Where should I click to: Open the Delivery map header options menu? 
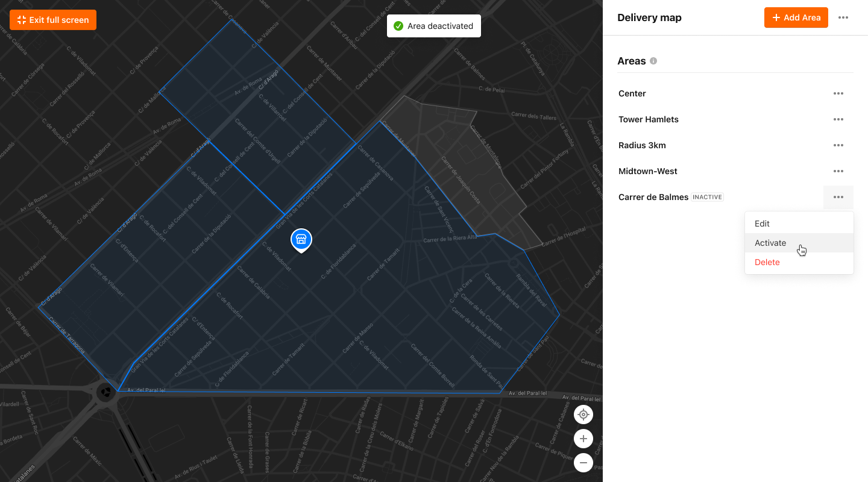(x=843, y=17)
